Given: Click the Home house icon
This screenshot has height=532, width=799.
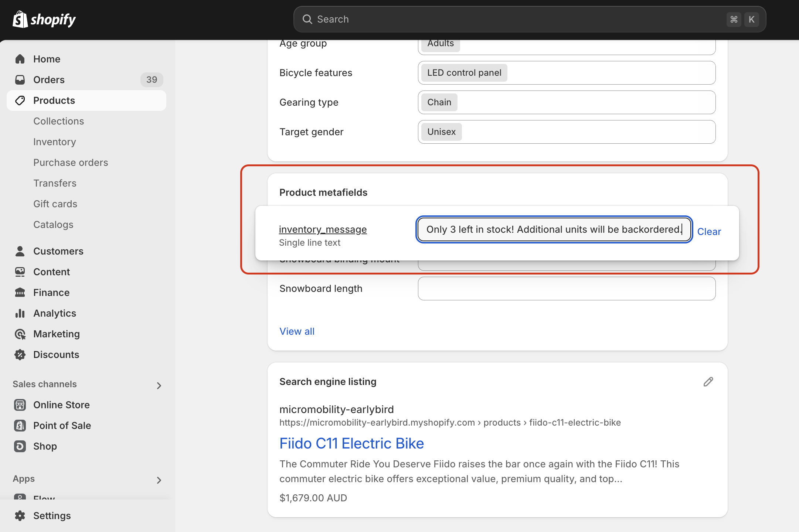Looking at the screenshot, I should 20,59.
